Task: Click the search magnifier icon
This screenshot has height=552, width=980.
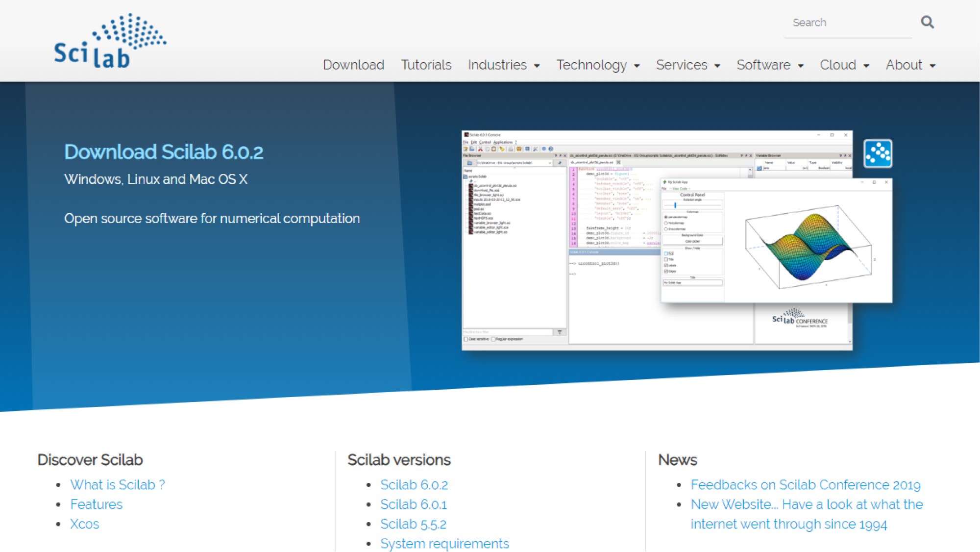Action: click(927, 22)
